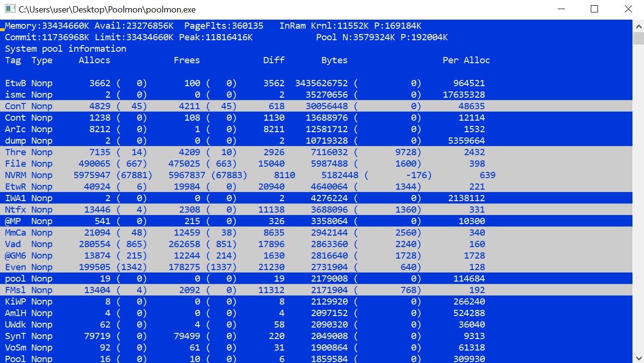Image resolution: width=644 pixels, height=363 pixels.
Task: Click the "Allocs" column header
Action: [94, 60]
